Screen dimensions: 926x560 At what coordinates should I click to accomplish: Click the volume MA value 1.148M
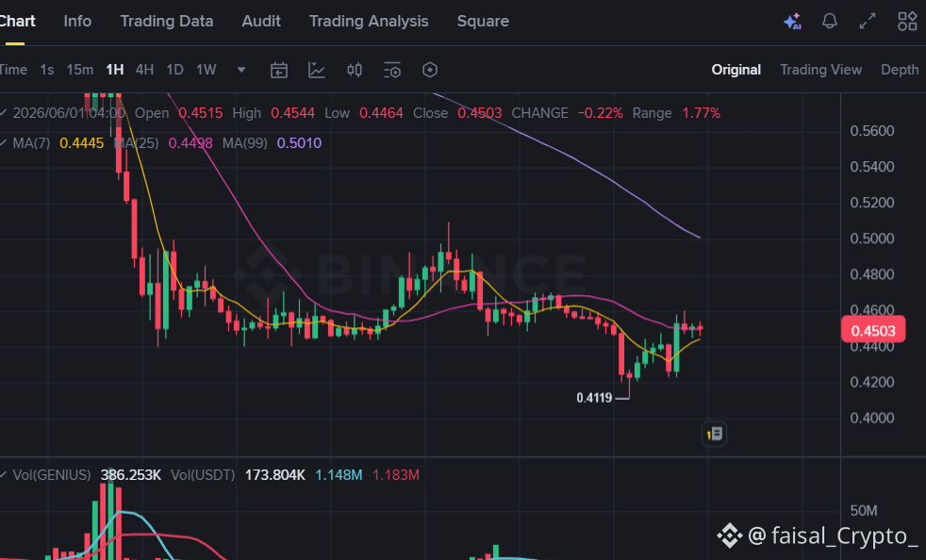(x=339, y=475)
